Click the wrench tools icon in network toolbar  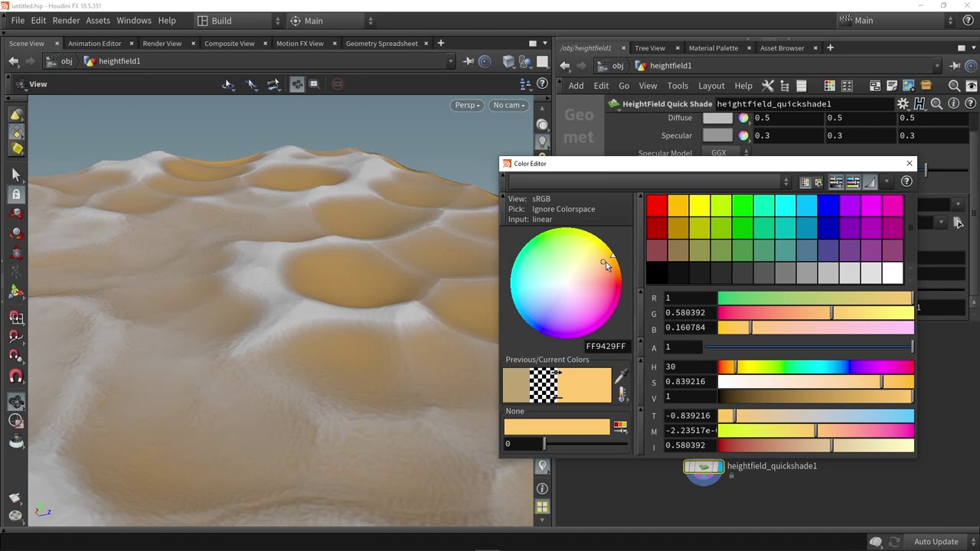tap(768, 86)
